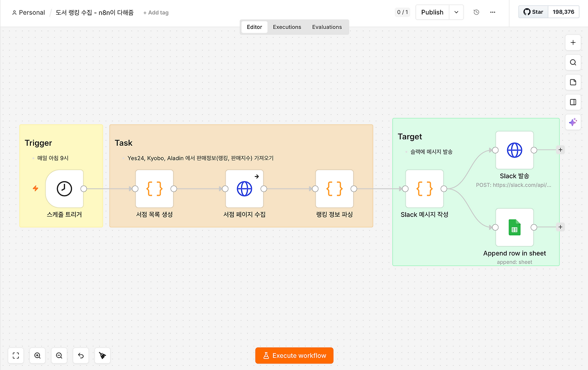The image size is (588, 370).
Task: Click the zoom in icon
Action: click(x=38, y=355)
